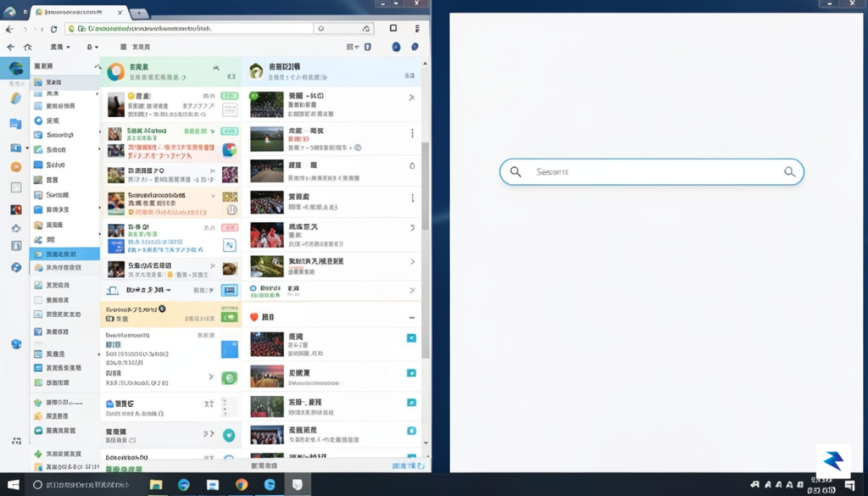
Task: Close the active browser tab with its X
Action: [120, 12]
